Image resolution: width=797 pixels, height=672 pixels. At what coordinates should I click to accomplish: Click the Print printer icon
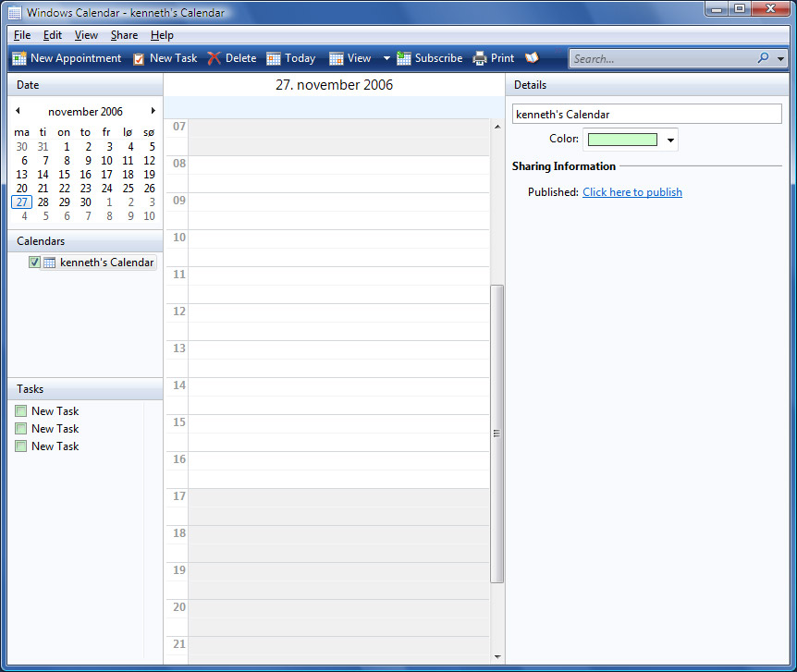click(x=479, y=58)
